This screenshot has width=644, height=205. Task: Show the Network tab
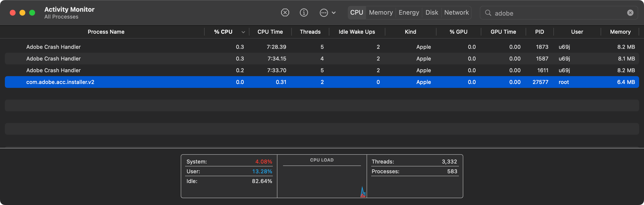pos(456,12)
